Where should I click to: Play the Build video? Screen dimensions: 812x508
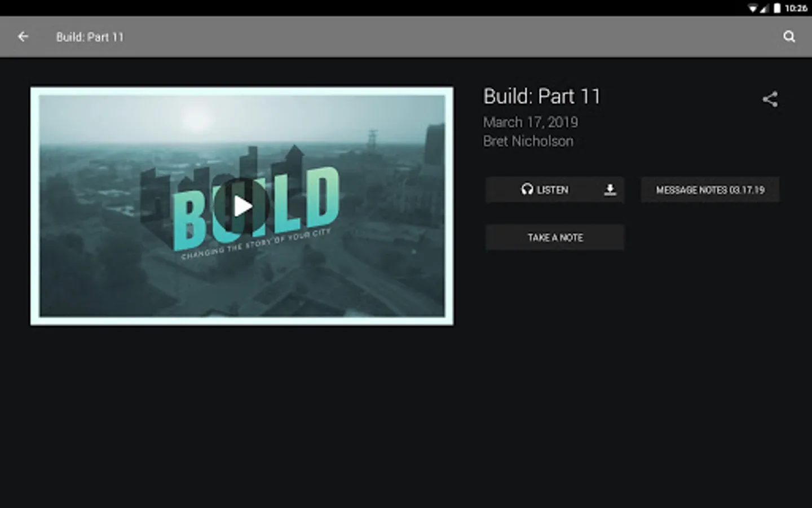pyautogui.click(x=242, y=206)
